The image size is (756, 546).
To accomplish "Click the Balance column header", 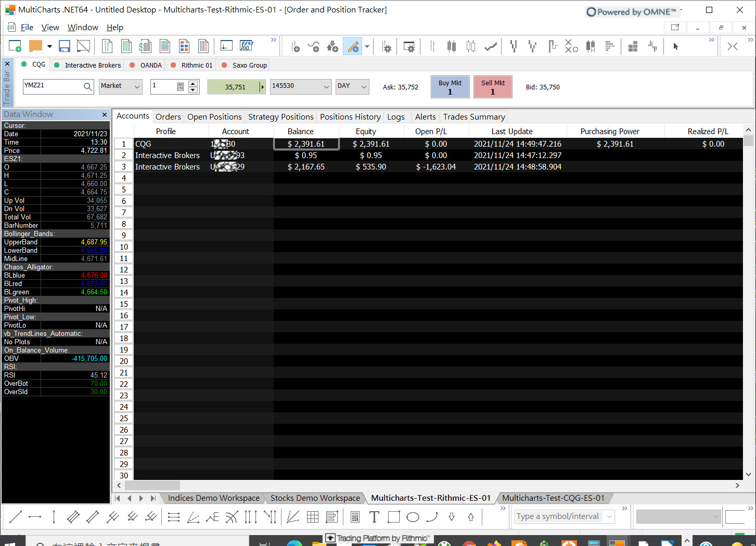I will pyautogui.click(x=301, y=132).
